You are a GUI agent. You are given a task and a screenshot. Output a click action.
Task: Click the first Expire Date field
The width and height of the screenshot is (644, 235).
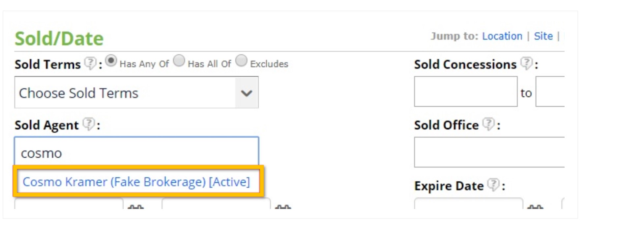(468, 204)
